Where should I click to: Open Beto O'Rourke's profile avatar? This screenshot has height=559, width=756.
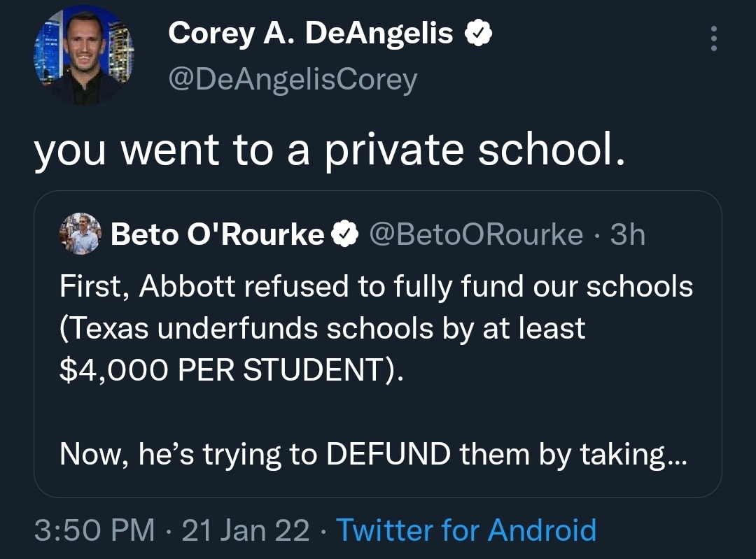pos(79,233)
